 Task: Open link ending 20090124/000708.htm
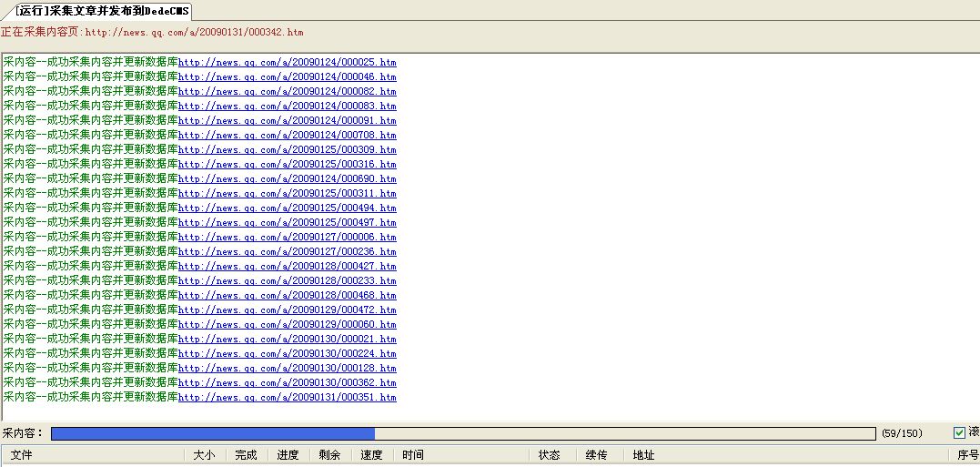tap(287, 135)
